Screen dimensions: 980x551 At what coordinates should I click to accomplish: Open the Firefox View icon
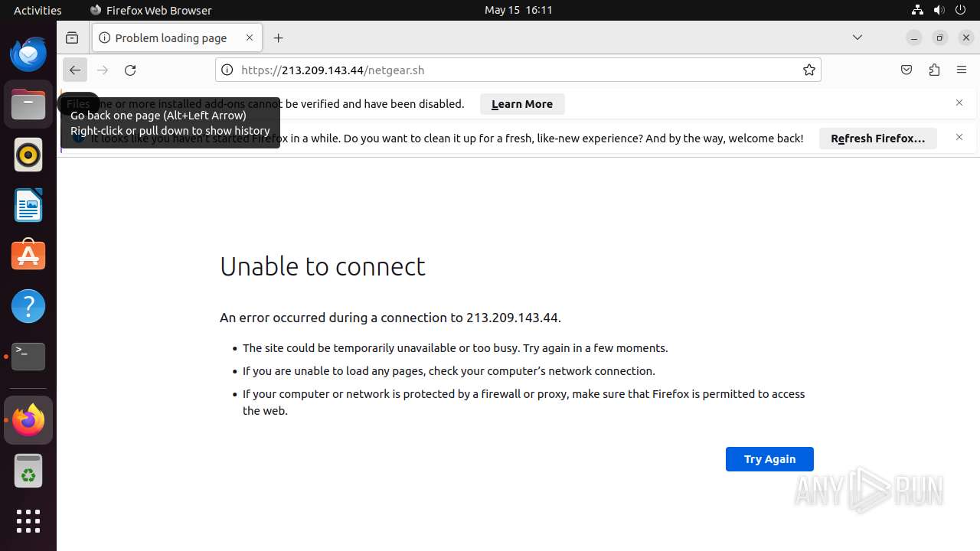click(x=72, y=38)
